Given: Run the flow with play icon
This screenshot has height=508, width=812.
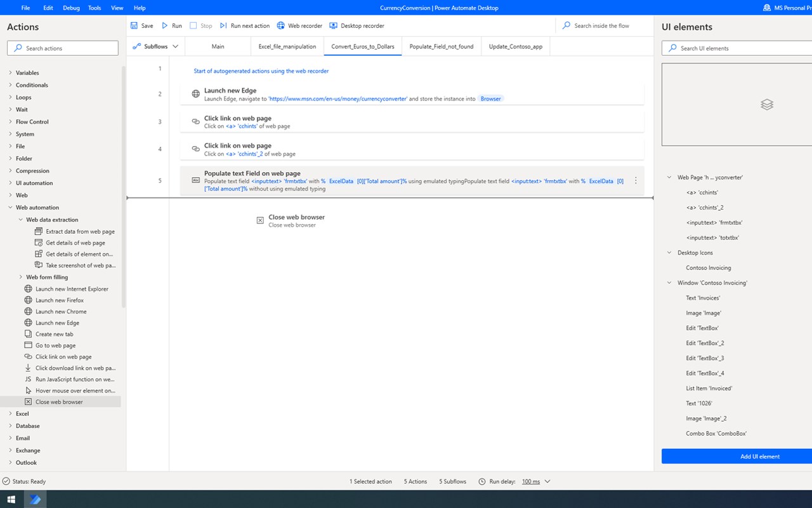Looking at the screenshot, I should click(165, 25).
